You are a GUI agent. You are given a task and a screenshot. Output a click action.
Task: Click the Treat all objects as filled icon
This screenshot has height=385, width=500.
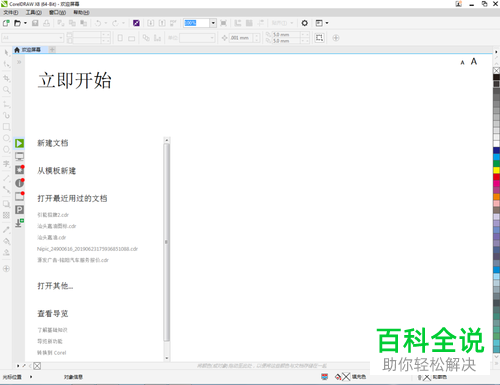tap(319, 38)
